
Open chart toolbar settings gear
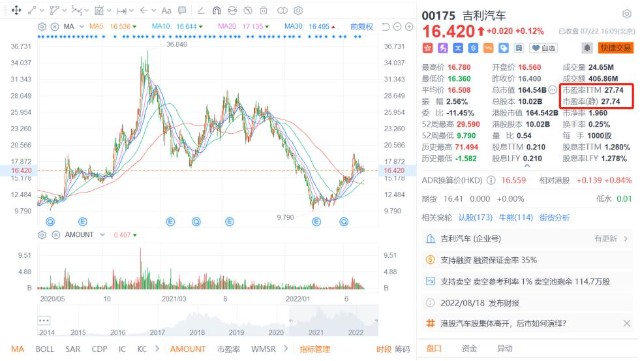click(x=298, y=11)
